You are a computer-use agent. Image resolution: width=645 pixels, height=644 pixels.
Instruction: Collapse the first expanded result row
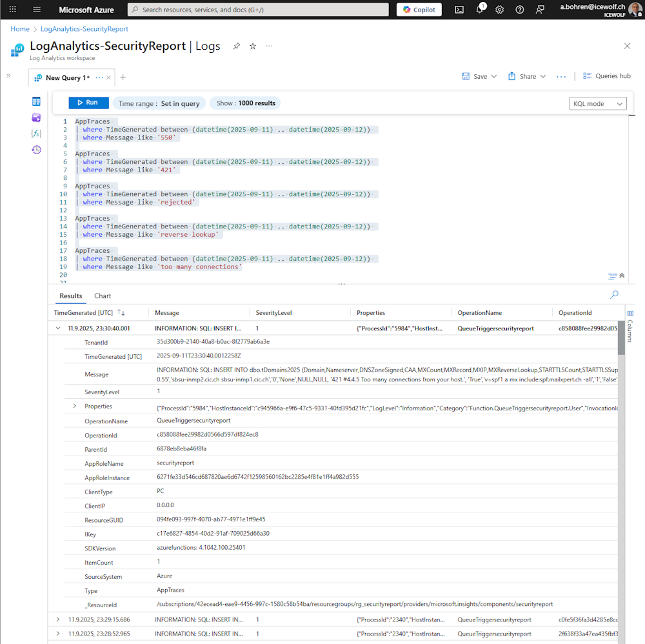click(x=59, y=328)
